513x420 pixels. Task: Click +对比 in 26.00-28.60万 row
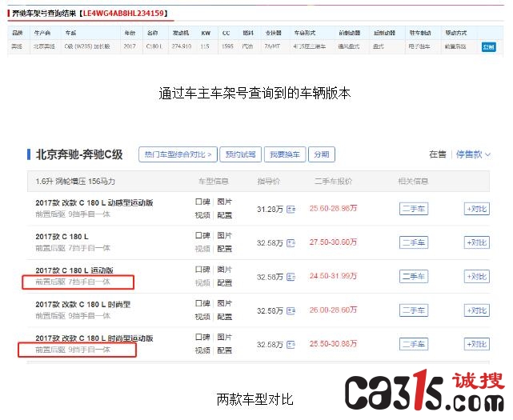(x=477, y=310)
